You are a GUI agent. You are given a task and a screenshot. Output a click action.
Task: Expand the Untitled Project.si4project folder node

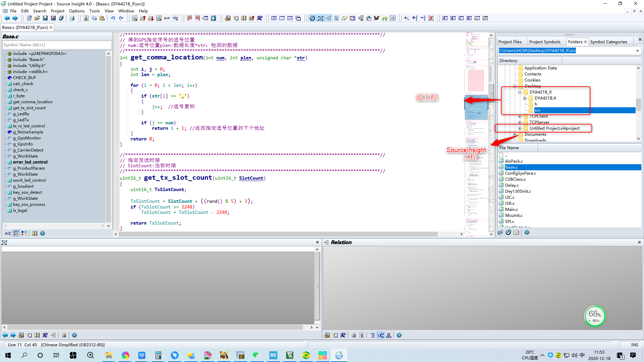pos(520,128)
